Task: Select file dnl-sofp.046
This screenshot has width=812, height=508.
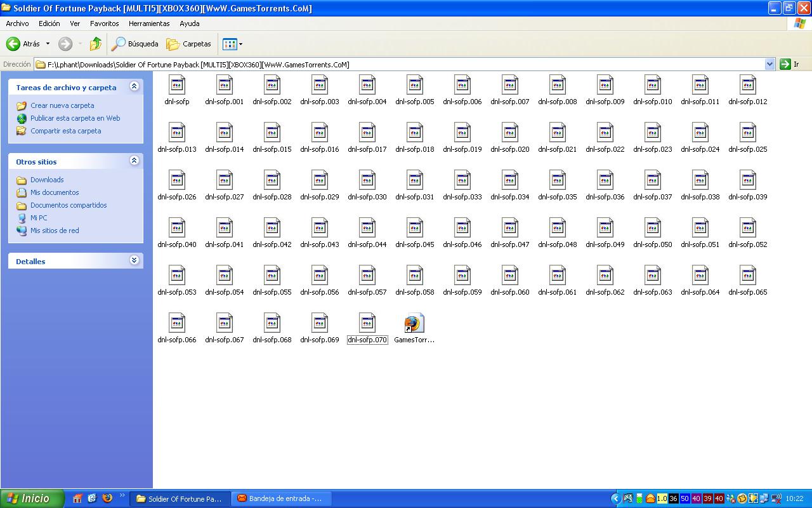Action: [462, 233]
